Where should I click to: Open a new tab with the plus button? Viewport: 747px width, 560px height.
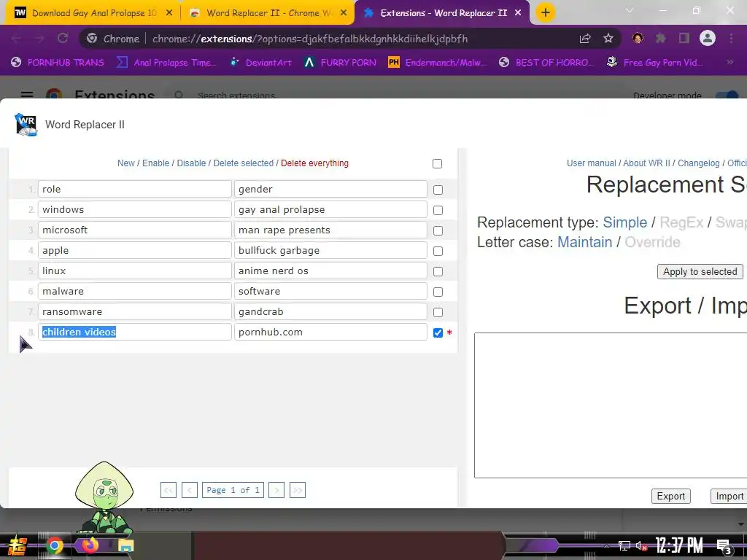[546, 13]
